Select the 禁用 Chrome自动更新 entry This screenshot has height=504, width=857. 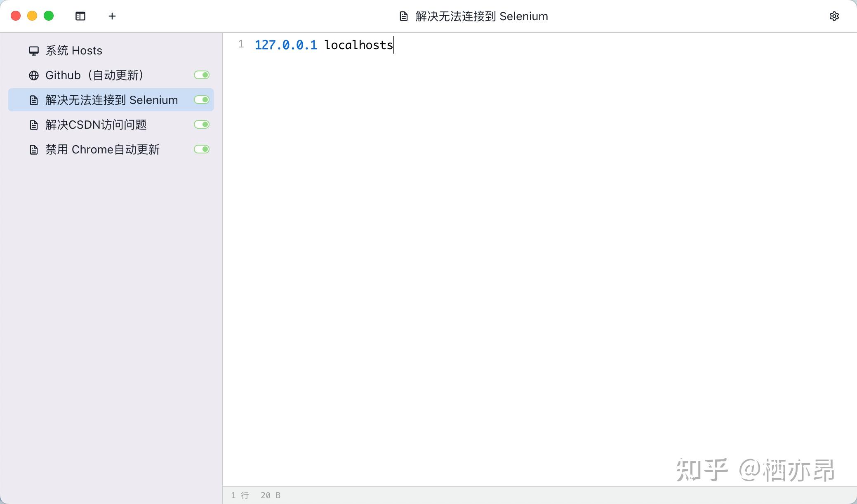[x=103, y=149]
